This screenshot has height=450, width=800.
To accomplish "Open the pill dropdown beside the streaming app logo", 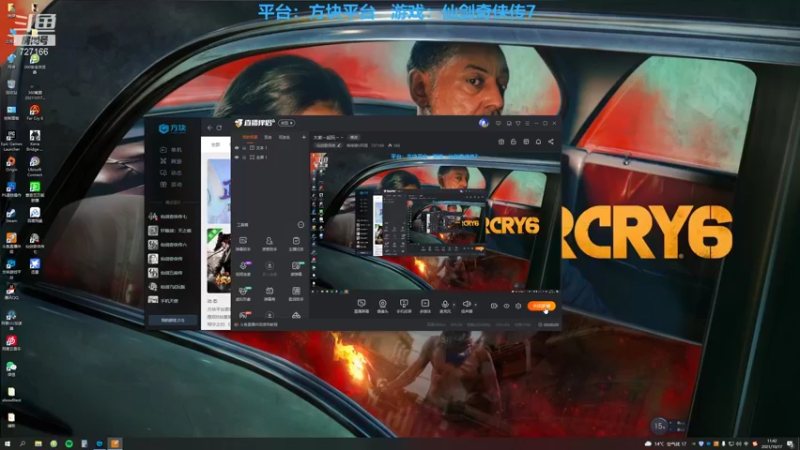I will tap(287, 123).
